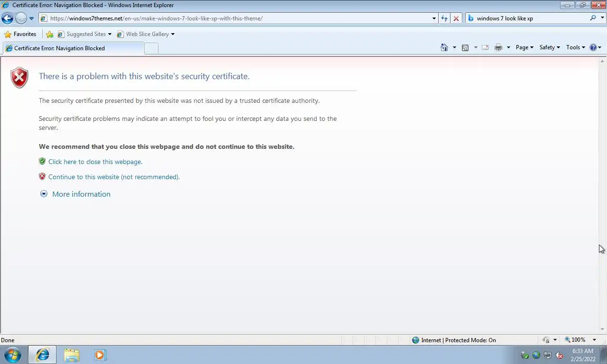Click the Forward navigation arrow
The height and width of the screenshot is (364, 607).
21,18
